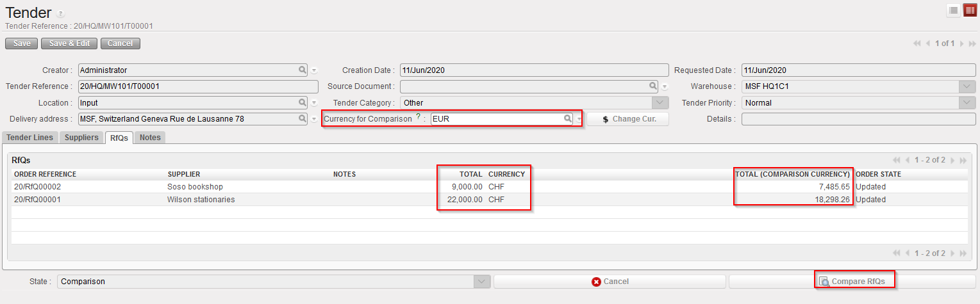This screenshot has width=980, height=304.
Task: Select the Soso bookshop RfQ row
Action: tap(195, 187)
